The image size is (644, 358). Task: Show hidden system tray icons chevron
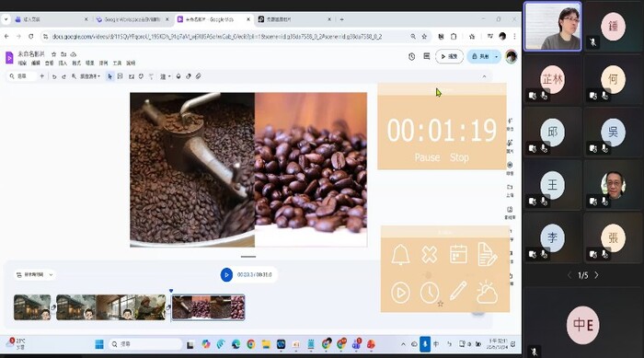(403, 344)
